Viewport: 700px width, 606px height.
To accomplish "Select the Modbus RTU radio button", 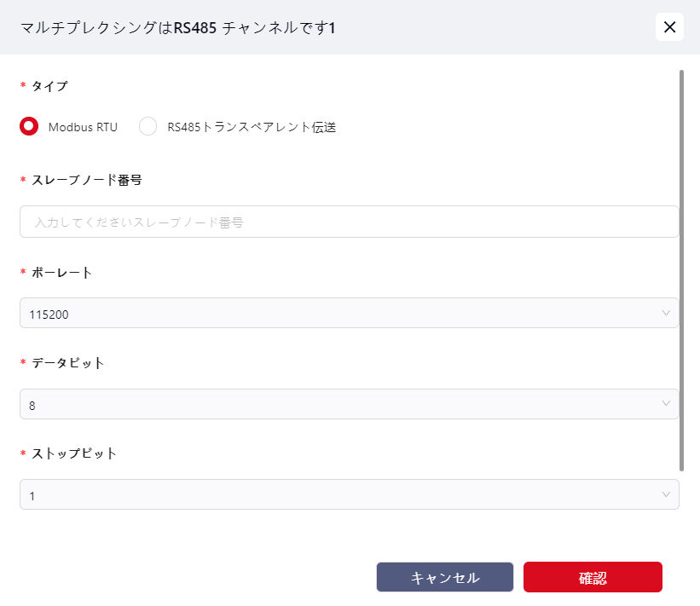I will coord(29,127).
